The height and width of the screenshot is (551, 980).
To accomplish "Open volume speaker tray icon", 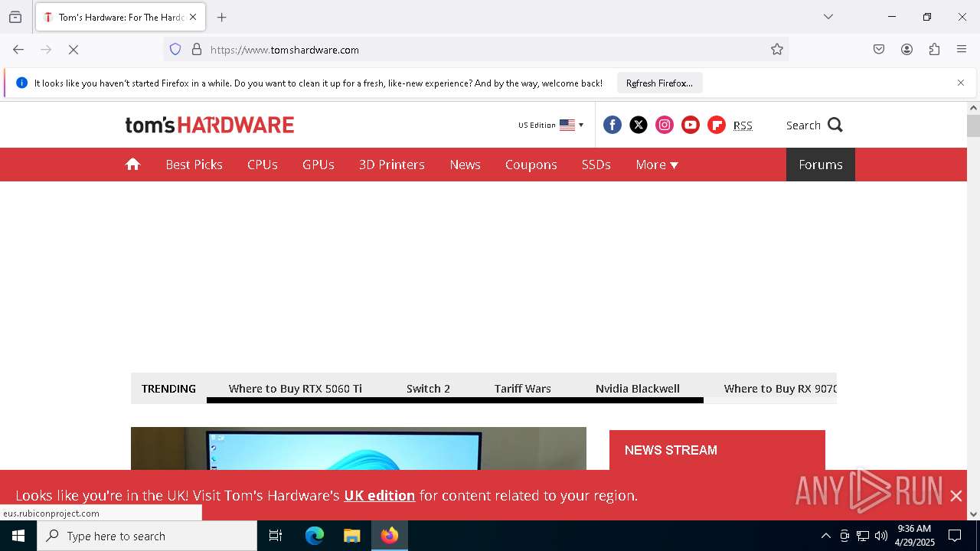I will point(881,536).
